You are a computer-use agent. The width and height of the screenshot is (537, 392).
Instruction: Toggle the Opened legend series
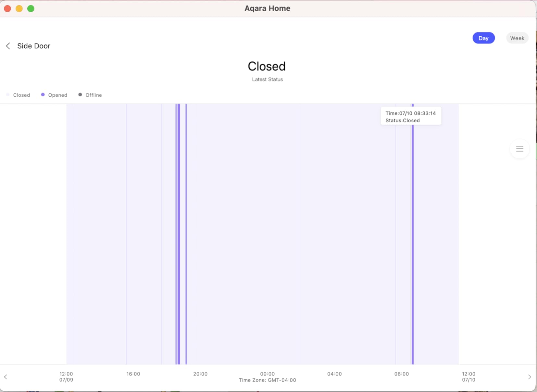point(54,95)
